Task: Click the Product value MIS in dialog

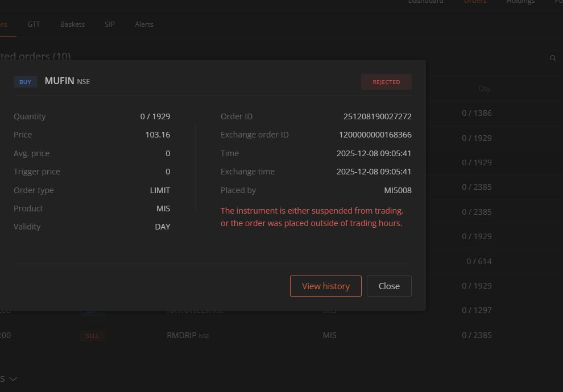Action: [x=163, y=208]
